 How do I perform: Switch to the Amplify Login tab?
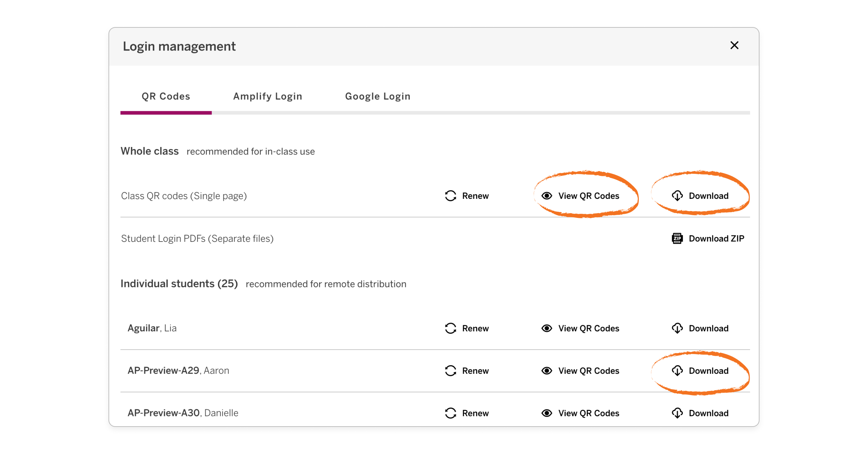click(x=268, y=96)
